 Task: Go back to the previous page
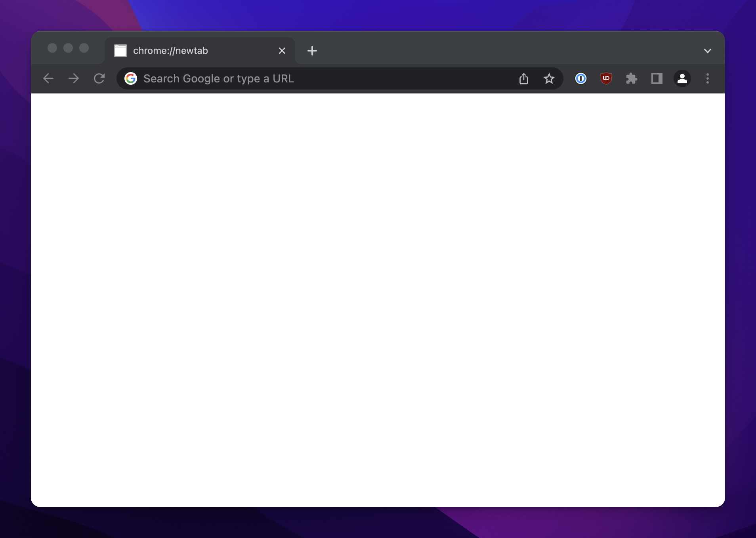(x=48, y=78)
